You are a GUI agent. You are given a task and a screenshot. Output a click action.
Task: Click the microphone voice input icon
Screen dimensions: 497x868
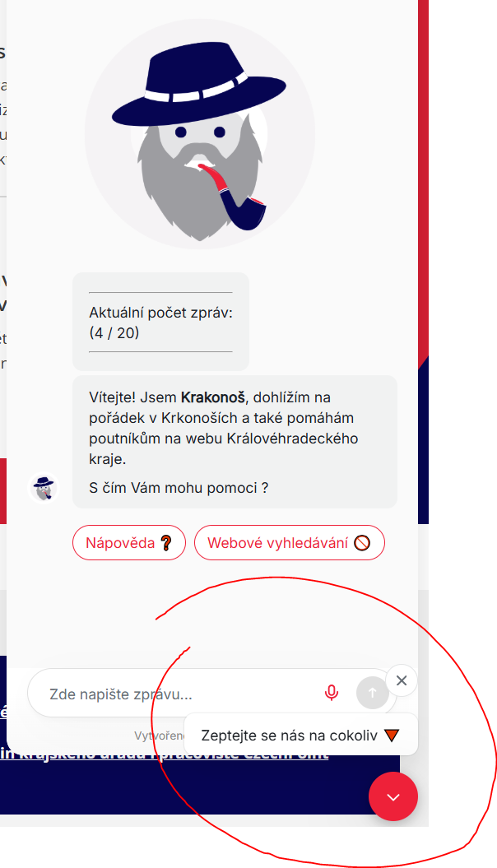coord(332,693)
